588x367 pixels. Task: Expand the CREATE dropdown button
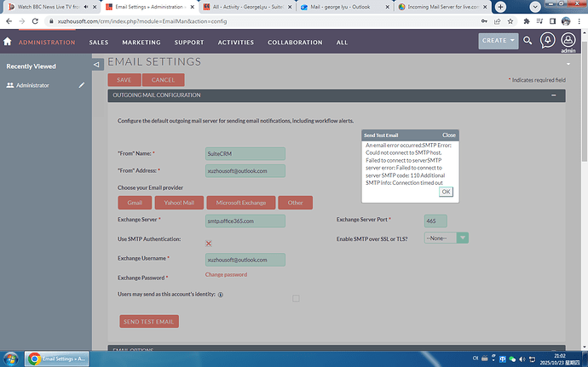click(x=499, y=40)
